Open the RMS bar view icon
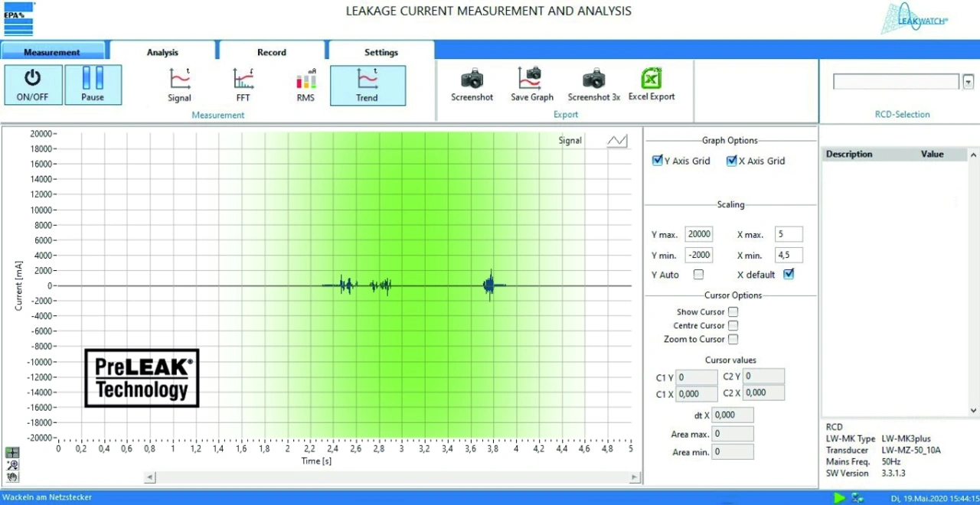 coord(305,79)
